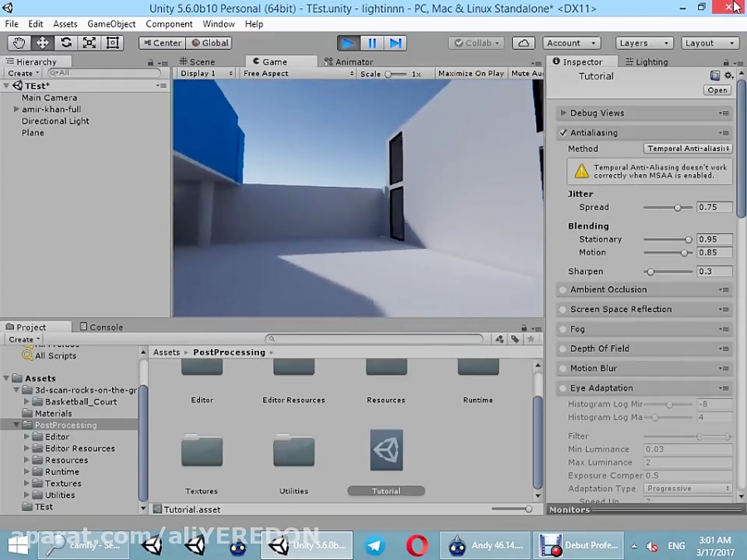Screen dimensions: 747x560
Task: Select the Hand tool in the toolbar
Action: [x=18, y=42]
